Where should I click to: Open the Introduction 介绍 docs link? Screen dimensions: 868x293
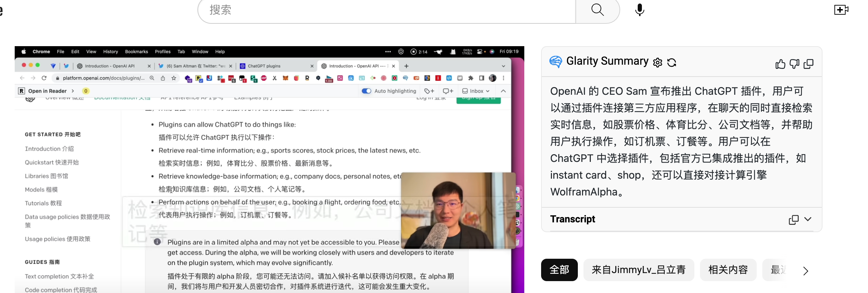[49, 149]
